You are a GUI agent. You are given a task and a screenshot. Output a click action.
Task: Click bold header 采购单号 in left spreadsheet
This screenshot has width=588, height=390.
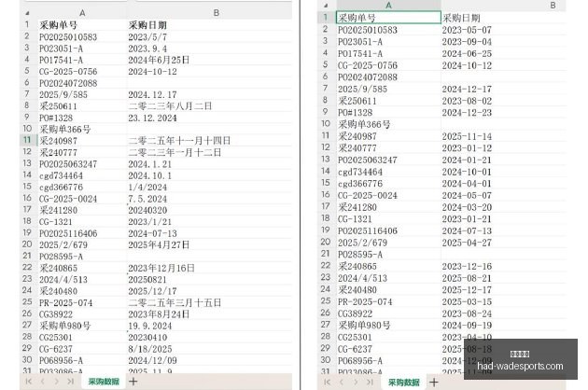(x=58, y=25)
